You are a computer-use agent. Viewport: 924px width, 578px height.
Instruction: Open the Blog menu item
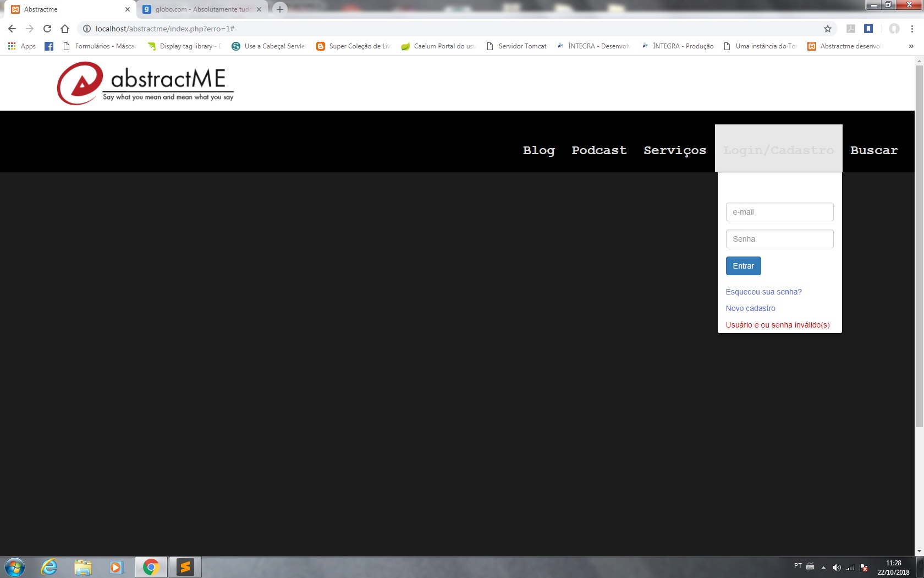538,150
